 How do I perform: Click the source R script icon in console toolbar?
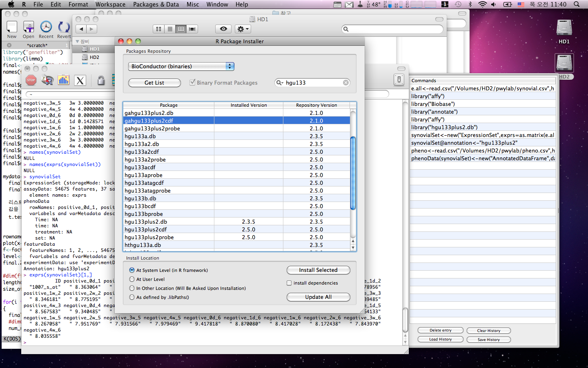tap(47, 80)
